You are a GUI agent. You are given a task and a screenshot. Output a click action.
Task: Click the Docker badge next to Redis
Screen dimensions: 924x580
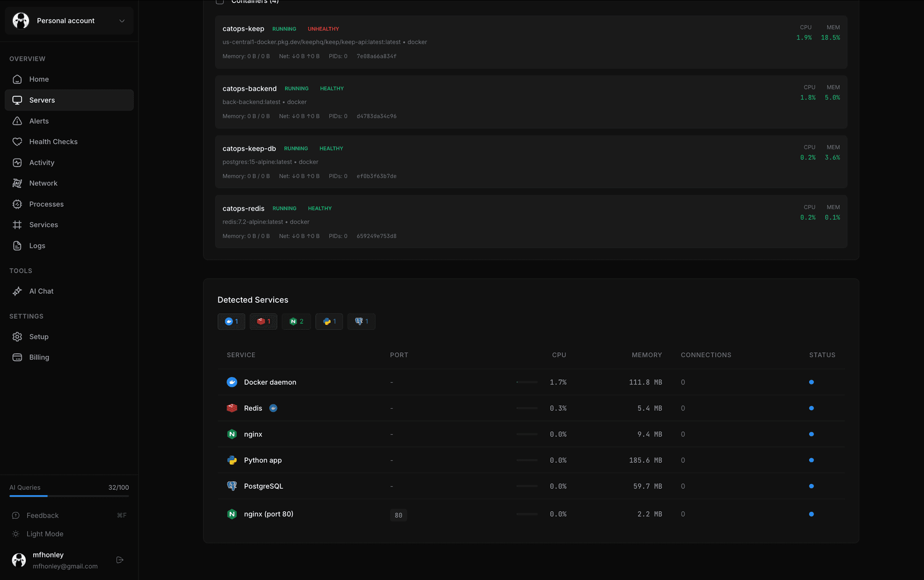coord(273,408)
